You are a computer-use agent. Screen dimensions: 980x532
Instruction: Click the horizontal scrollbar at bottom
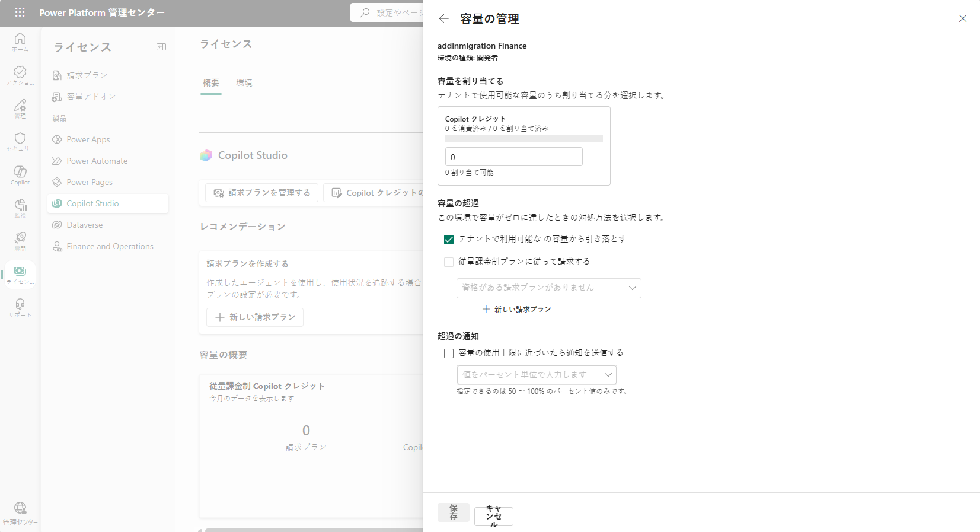pyautogui.click(x=314, y=530)
